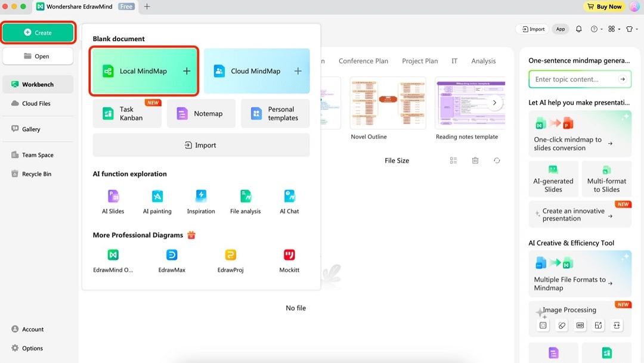Open Multi-format to Slides card
Image resolution: width=644 pixels, height=363 pixels.
[606, 179]
